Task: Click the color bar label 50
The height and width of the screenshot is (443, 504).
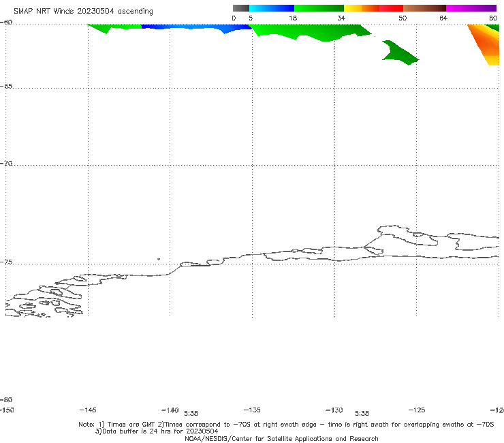Action: (403, 18)
